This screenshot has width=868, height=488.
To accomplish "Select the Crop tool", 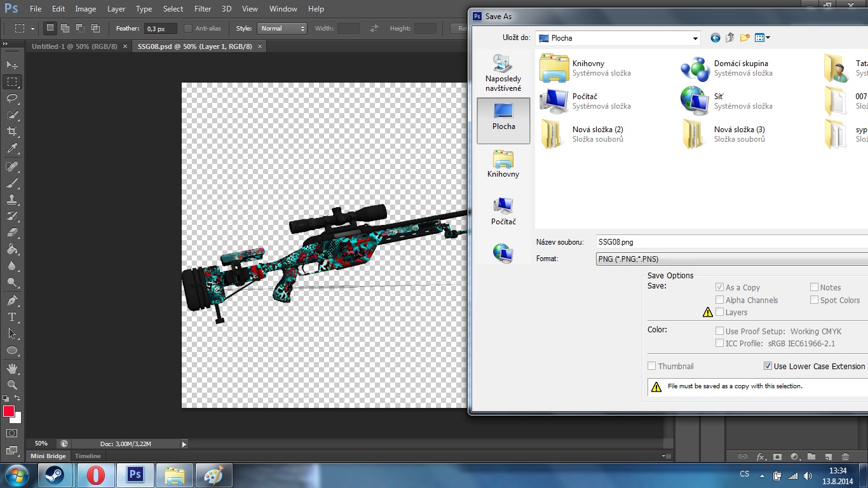I will 12,132.
